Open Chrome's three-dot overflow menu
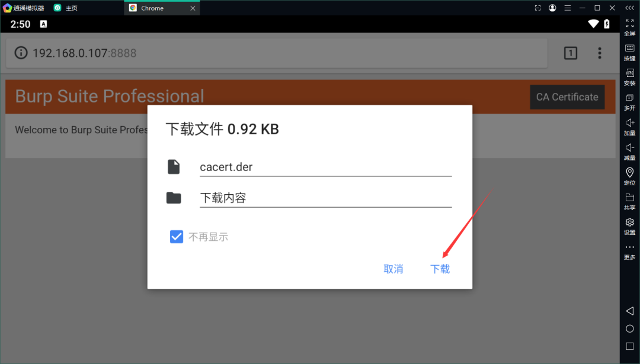The height and width of the screenshot is (364, 640). click(600, 53)
